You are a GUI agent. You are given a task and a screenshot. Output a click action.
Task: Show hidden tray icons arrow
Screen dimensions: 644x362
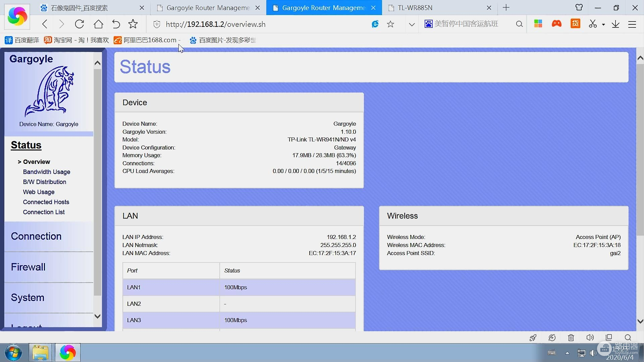pos(567,353)
